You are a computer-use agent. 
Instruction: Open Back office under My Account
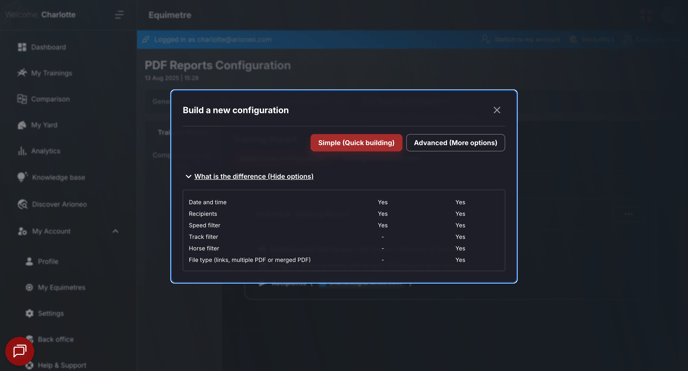click(56, 339)
